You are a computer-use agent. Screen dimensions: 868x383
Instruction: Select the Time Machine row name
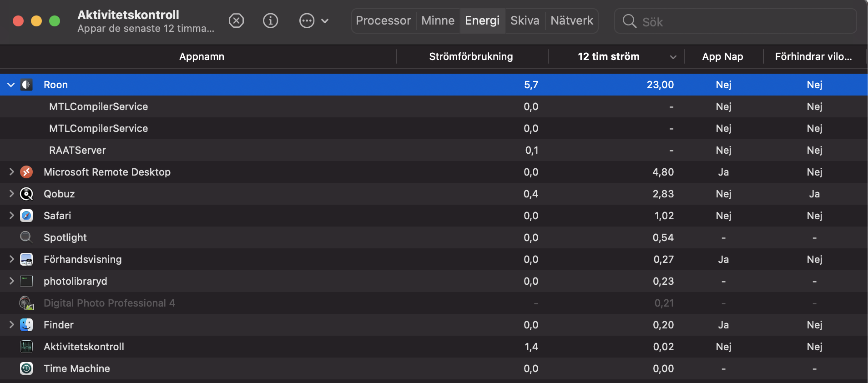[76, 368]
